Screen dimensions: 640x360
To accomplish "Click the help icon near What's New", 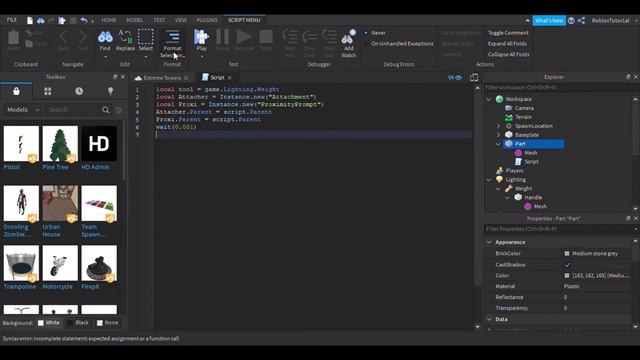I will (571, 20).
